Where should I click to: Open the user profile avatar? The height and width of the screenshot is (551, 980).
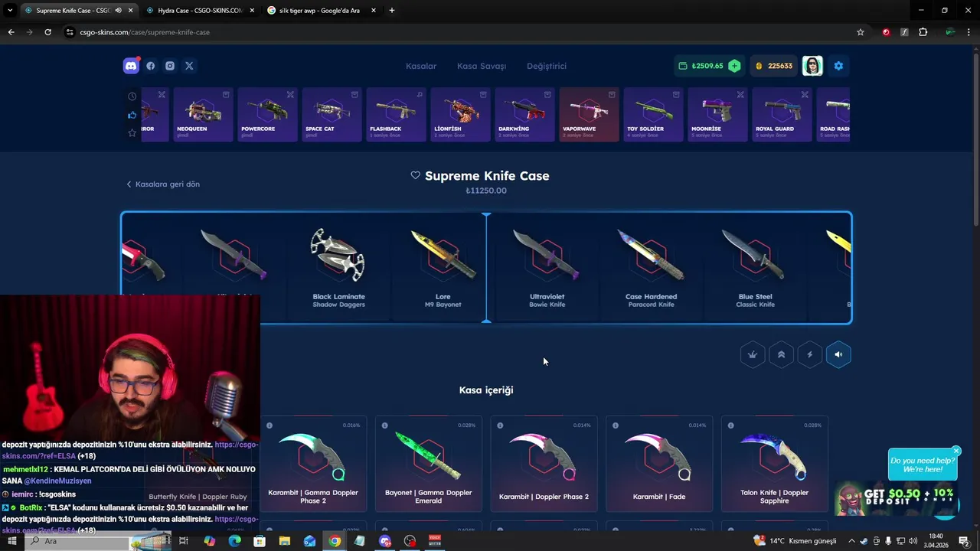812,66
